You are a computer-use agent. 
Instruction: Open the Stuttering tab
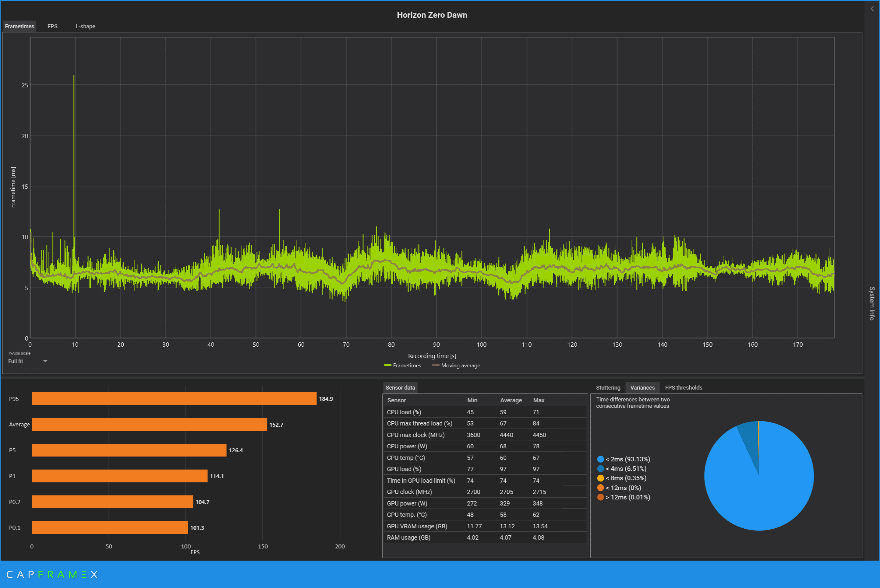[x=608, y=387]
